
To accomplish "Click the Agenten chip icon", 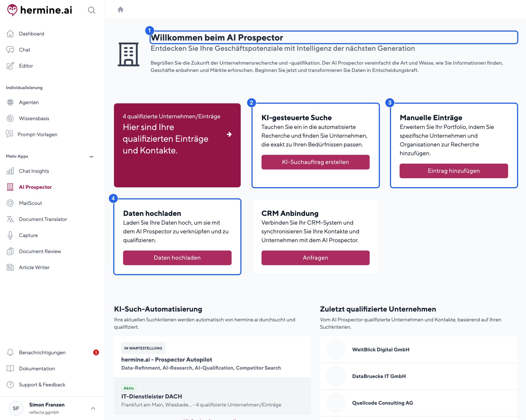I will 10,102.
